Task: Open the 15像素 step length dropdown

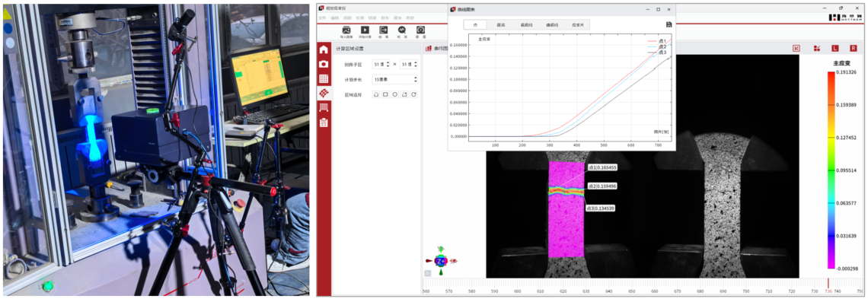Action: pos(394,80)
